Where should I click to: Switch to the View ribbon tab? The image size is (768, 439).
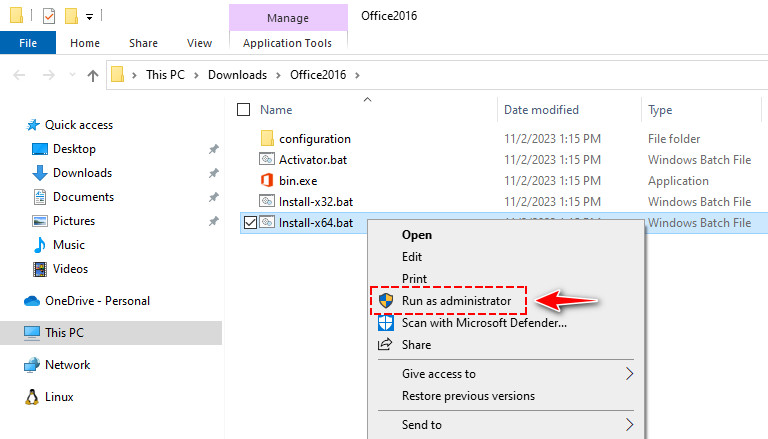pyautogui.click(x=199, y=43)
